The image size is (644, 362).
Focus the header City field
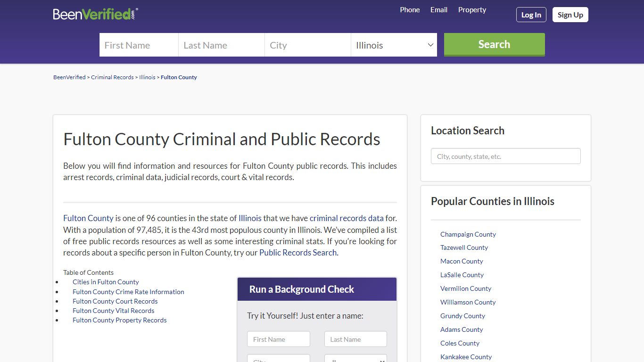[308, 45]
